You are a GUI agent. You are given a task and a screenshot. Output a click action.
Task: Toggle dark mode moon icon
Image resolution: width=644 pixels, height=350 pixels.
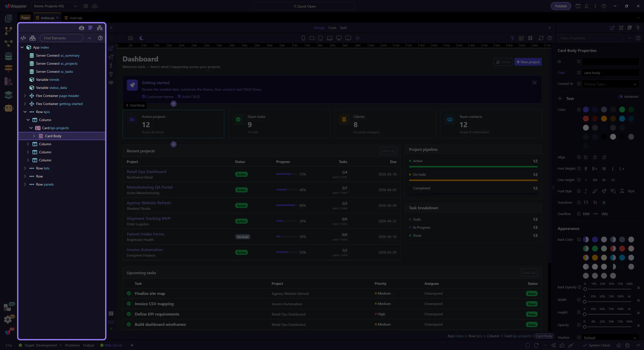point(141,38)
